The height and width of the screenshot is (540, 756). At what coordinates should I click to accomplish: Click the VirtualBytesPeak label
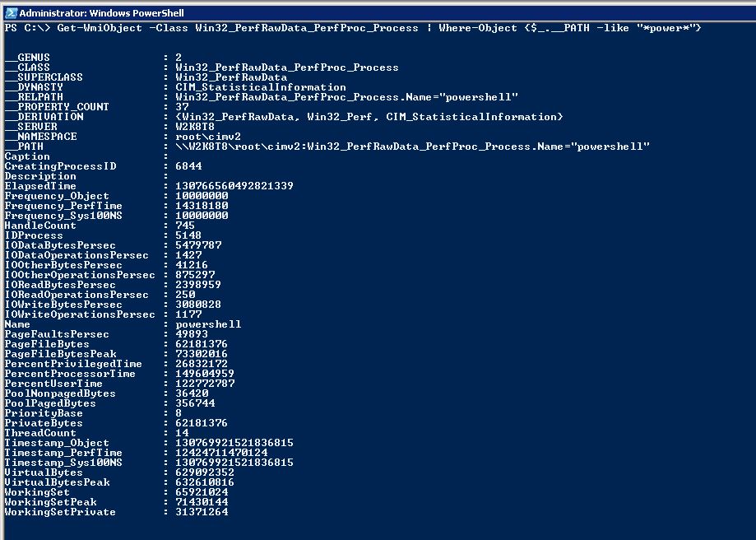click(57, 482)
